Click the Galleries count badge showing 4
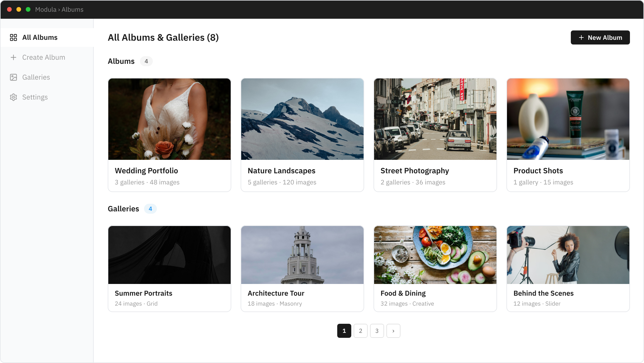The height and width of the screenshot is (363, 644). pyautogui.click(x=150, y=209)
